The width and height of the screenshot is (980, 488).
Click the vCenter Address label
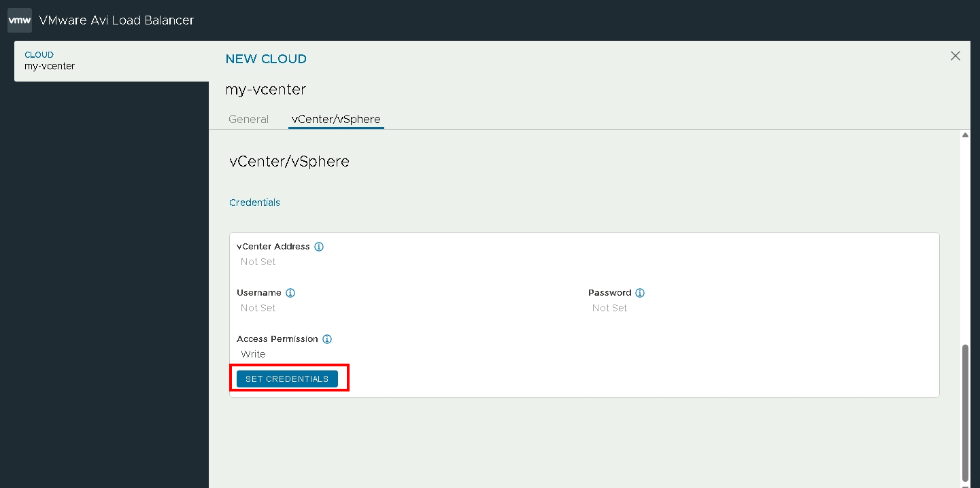[273, 247]
